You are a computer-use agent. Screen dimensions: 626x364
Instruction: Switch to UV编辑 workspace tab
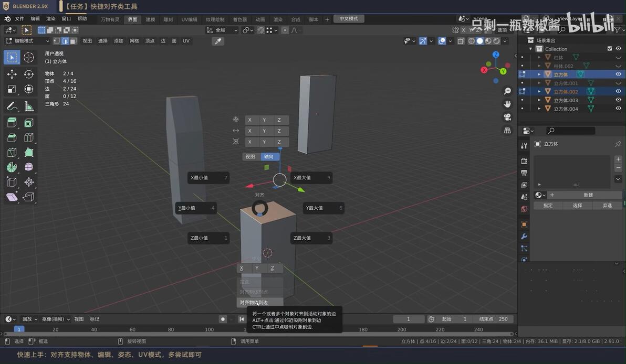pos(189,19)
